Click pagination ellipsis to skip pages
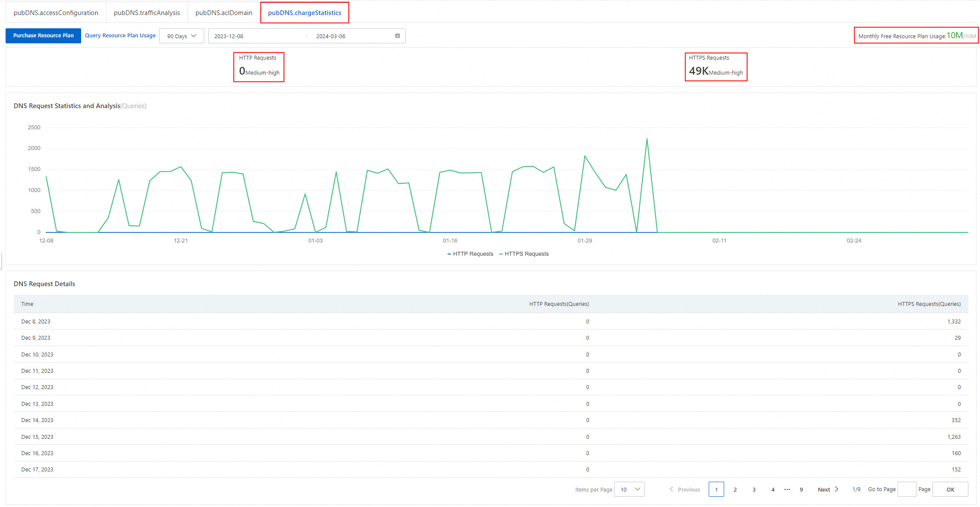This screenshot has width=980, height=507. 787,489
